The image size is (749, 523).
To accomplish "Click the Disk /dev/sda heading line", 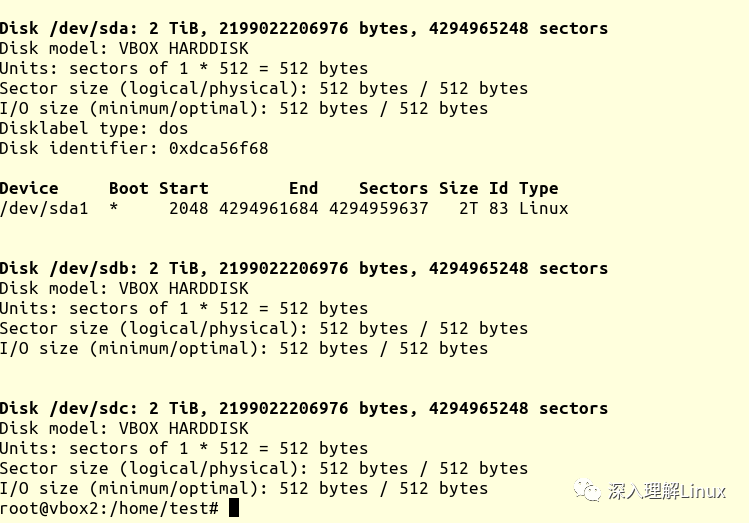I will coord(303,28).
